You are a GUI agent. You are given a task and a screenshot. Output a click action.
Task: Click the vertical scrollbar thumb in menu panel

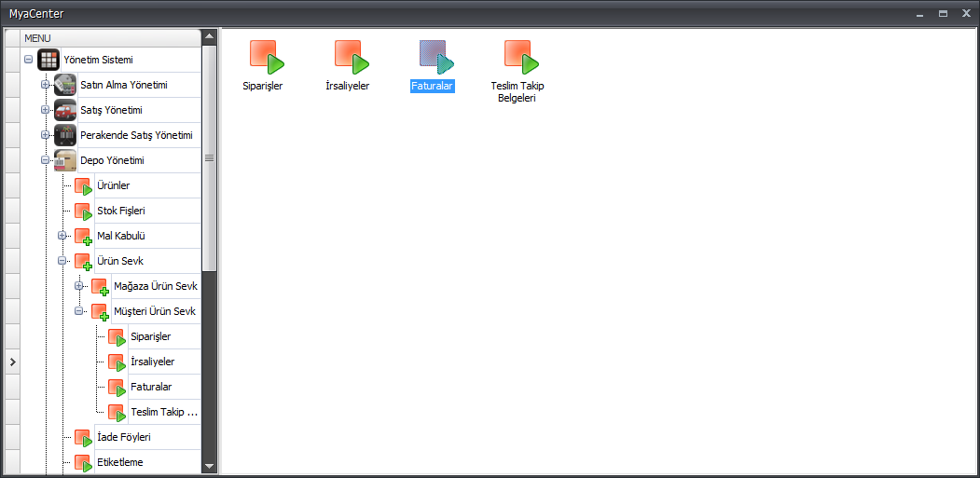[x=210, y=158]
